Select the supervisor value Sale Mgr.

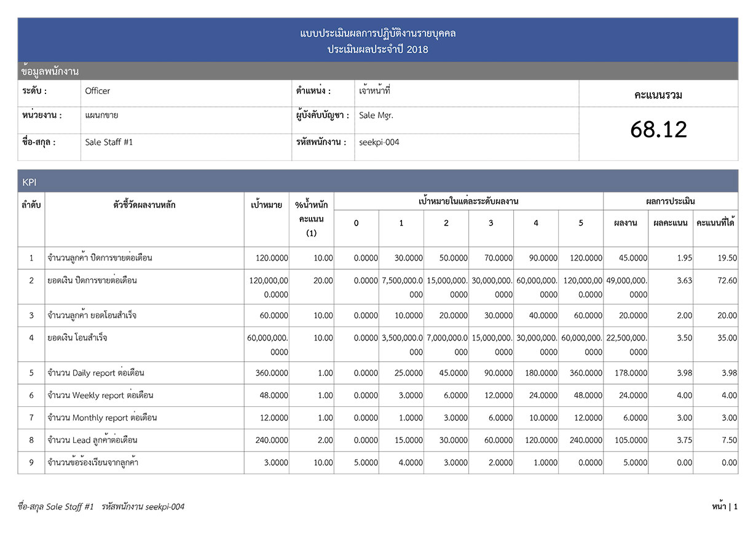tap(376, 115)
